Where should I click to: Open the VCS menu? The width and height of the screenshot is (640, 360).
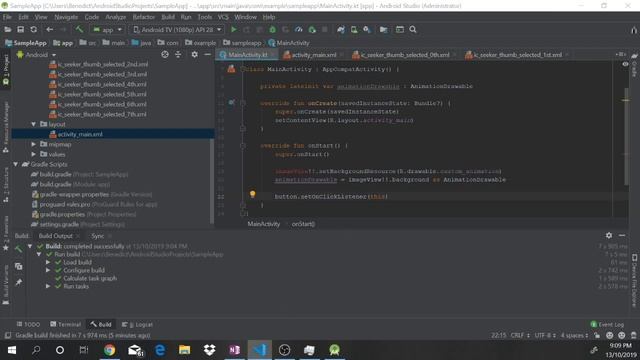click(223, 17)
